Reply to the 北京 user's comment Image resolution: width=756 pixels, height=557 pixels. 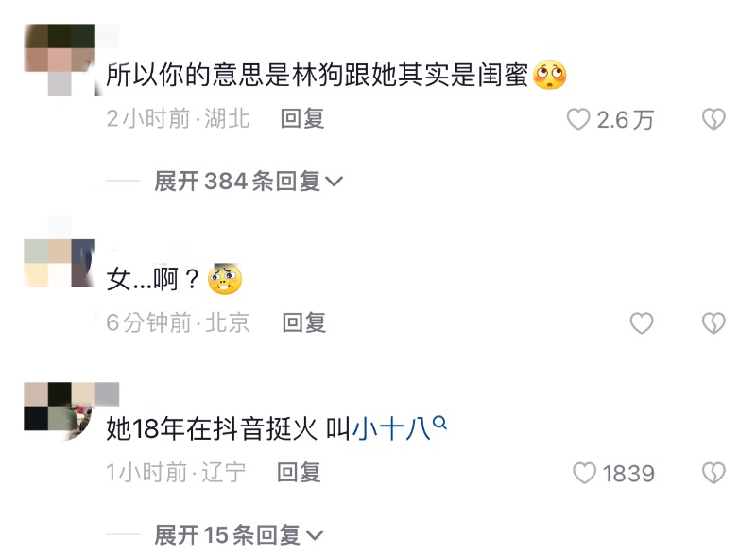tap(303, 322)
